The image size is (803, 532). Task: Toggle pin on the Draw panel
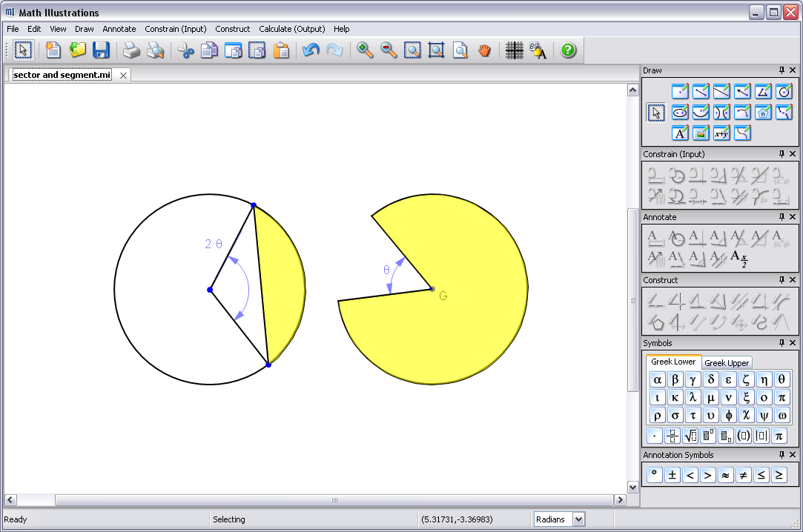[781, 70]
